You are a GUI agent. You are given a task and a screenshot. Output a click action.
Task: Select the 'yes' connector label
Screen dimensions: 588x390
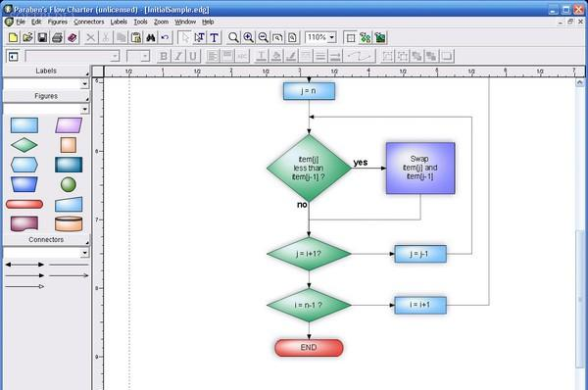click(x=361, y=163)
